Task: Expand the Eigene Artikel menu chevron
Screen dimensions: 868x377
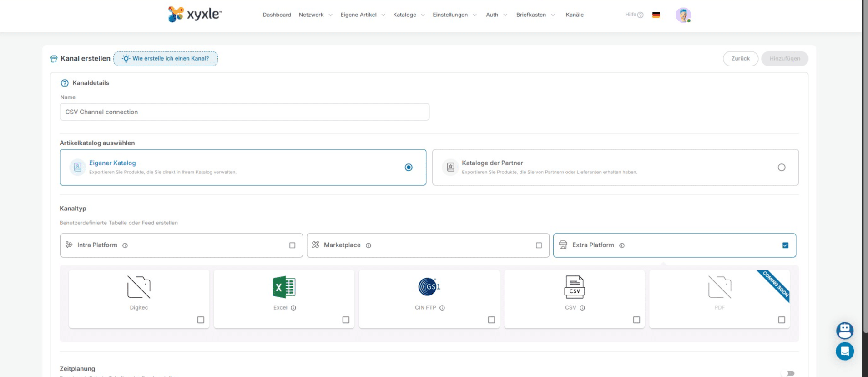Action: coord(383,15)
